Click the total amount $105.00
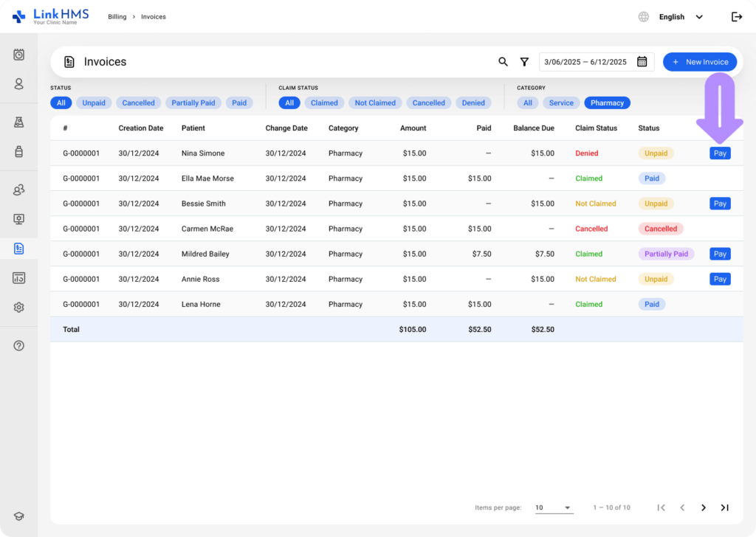 413,330
